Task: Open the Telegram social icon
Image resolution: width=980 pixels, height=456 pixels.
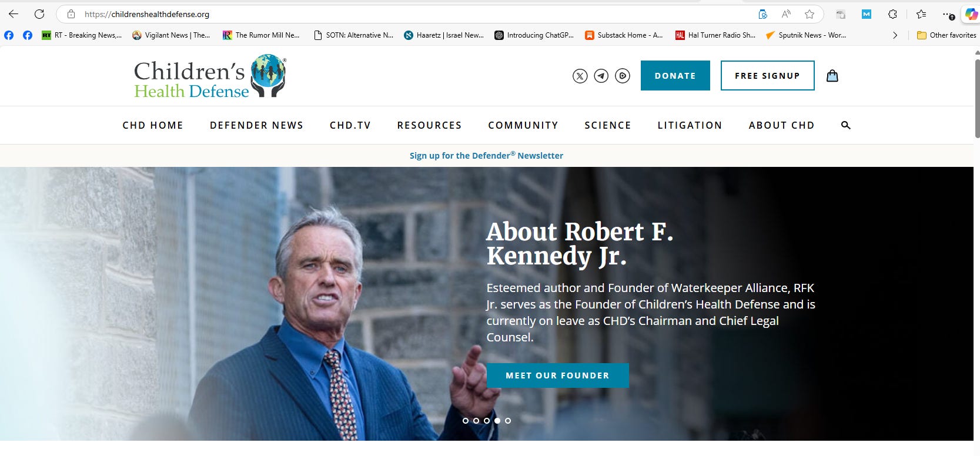Action: (601, 76)
